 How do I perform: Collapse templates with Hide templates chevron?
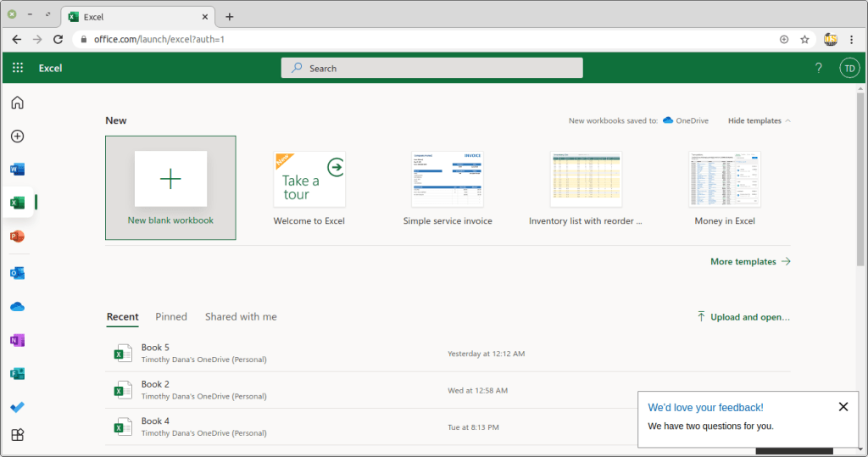click(787, 121)
